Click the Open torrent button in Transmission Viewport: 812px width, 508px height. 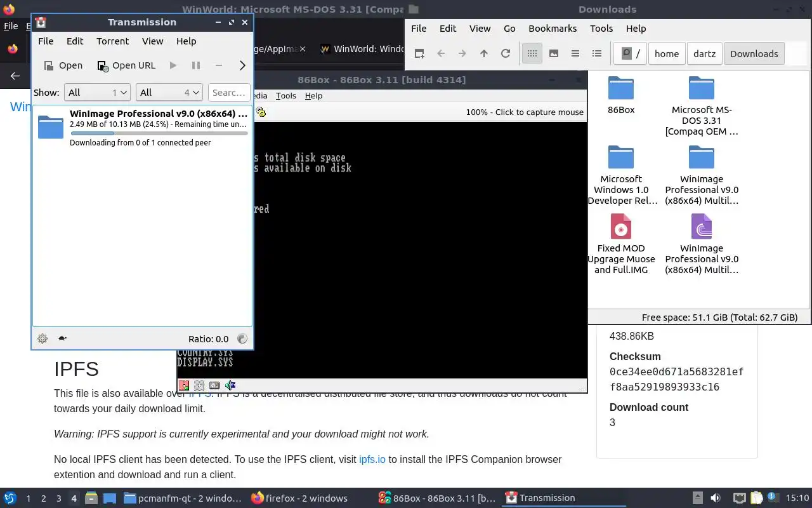pos(63,65)
